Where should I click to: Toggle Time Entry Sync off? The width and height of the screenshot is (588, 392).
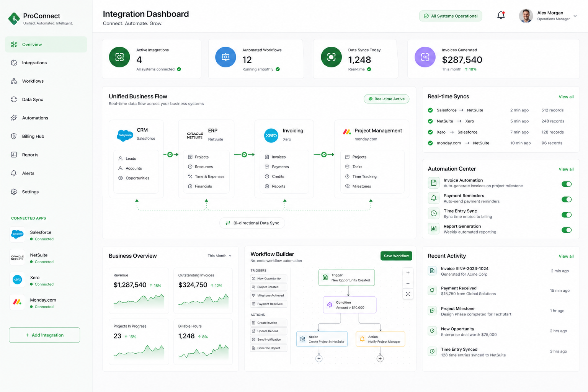point(567,215)
